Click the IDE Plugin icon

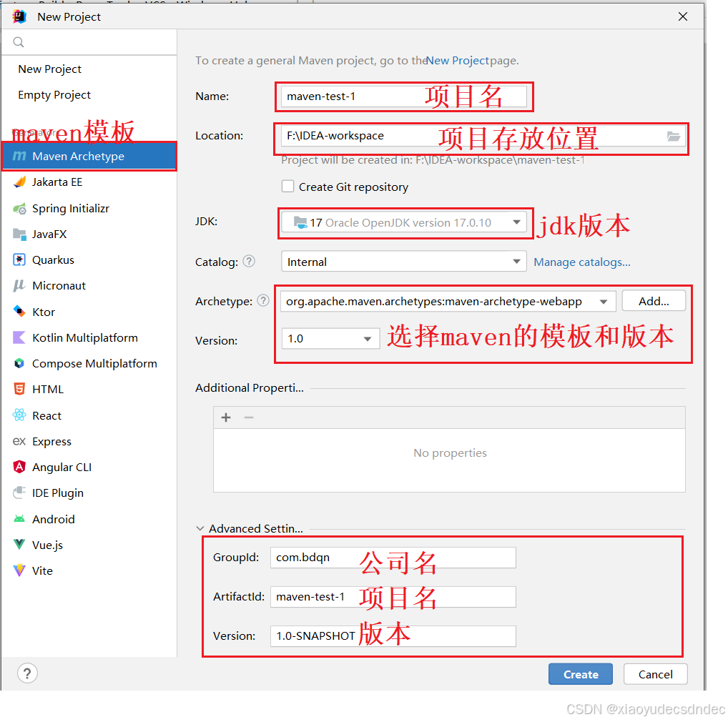[19, 493]
